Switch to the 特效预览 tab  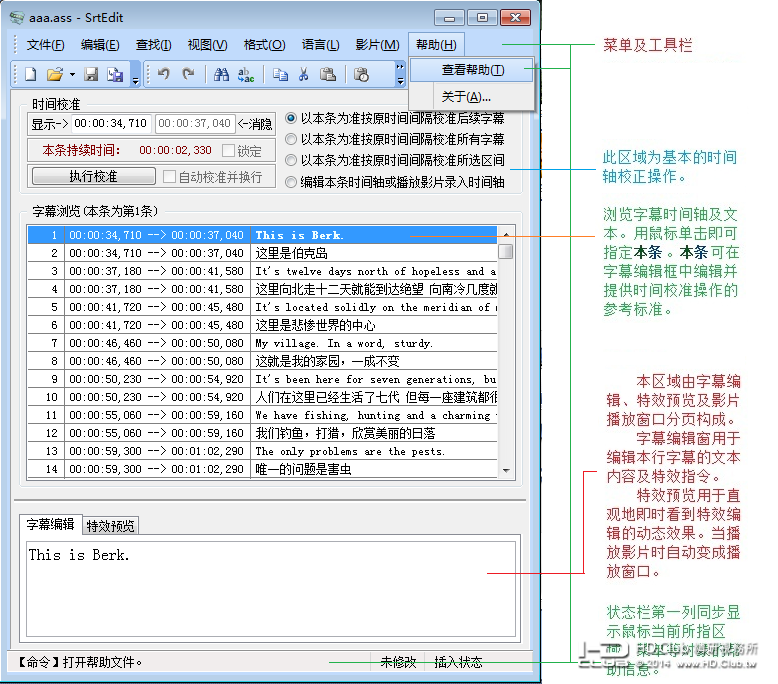[x=110, y=526]
